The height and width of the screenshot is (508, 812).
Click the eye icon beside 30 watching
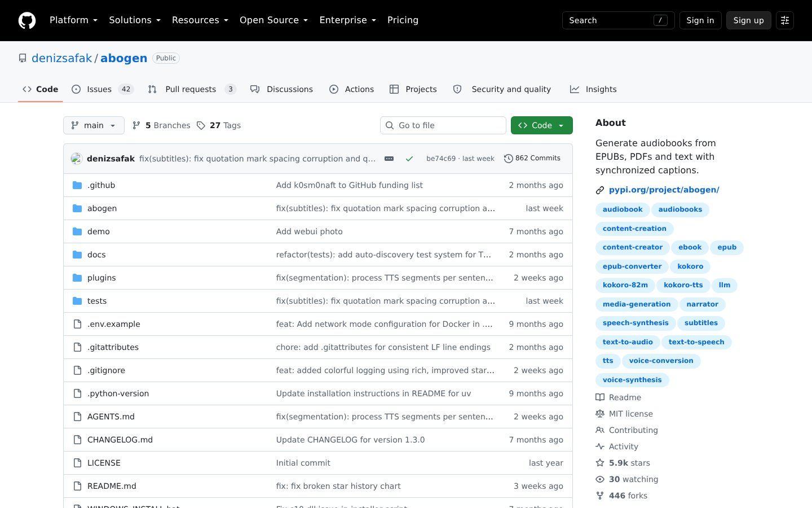click(600, 479)
